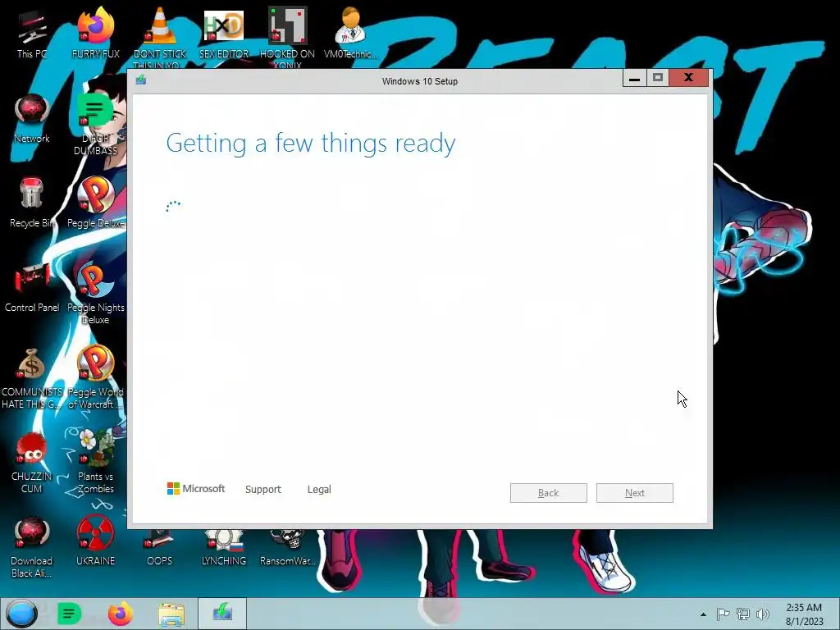The height and width of the screenshot is (630, 840).
Task: Launch Peggle Nights Deluxe shortcut
Action: click(x=95, y=294)
